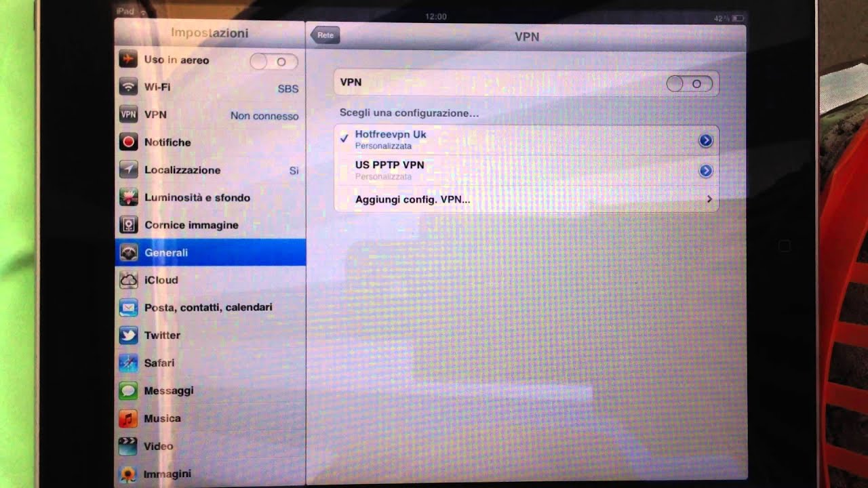Turn on the main VPN switch
Viewport: 868px width, 488px height.
coord(690,83)
